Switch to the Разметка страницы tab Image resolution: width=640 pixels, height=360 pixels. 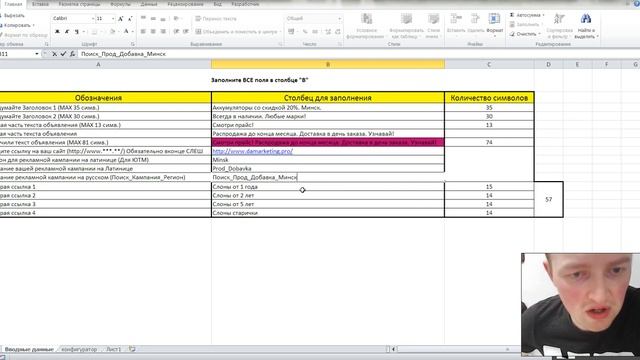point(79,4)
